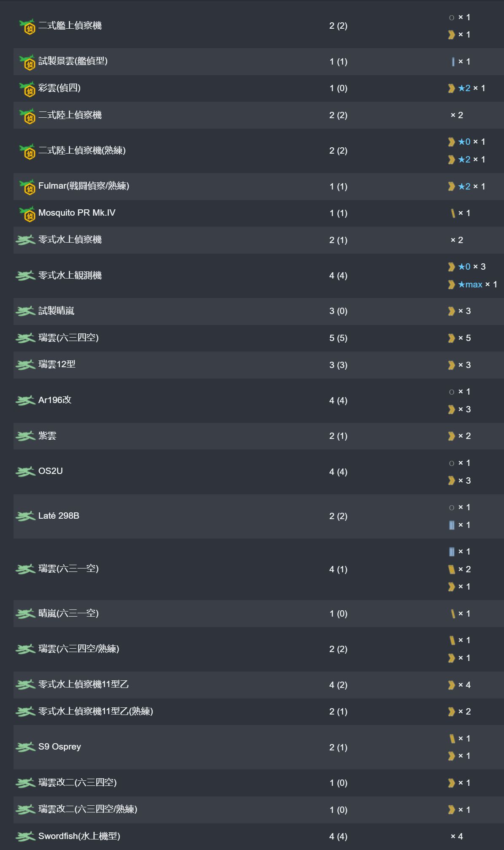Click the ★2 star label for 彩雲(偵四)

tap(464, 88)
